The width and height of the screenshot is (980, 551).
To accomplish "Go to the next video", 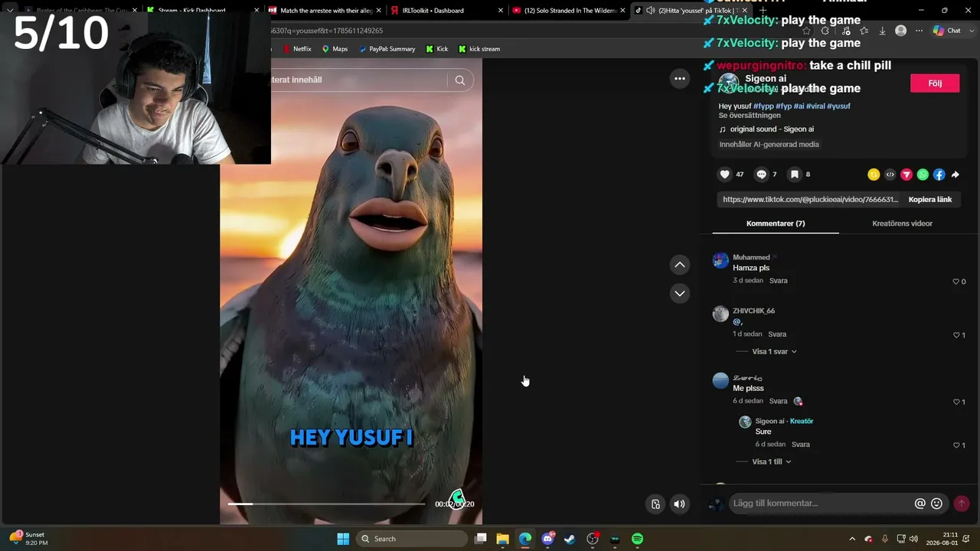I will coord(680,293).
